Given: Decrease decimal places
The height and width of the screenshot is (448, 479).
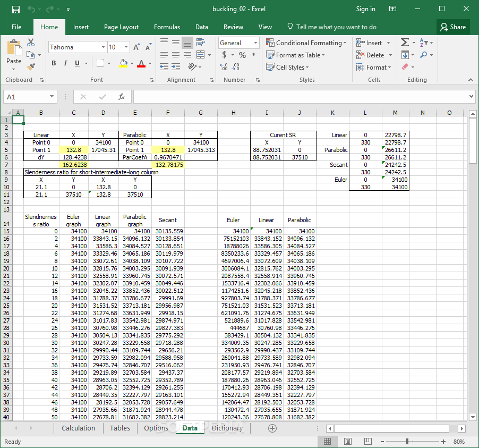Looking at the screenshot, I should click(x=236, y=66).
